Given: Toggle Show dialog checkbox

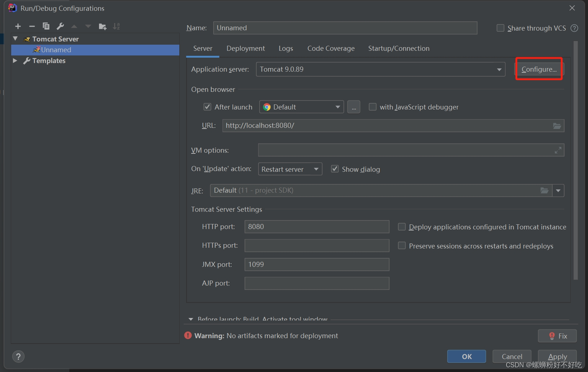Looking at the screenshot, I should point(335,169).
